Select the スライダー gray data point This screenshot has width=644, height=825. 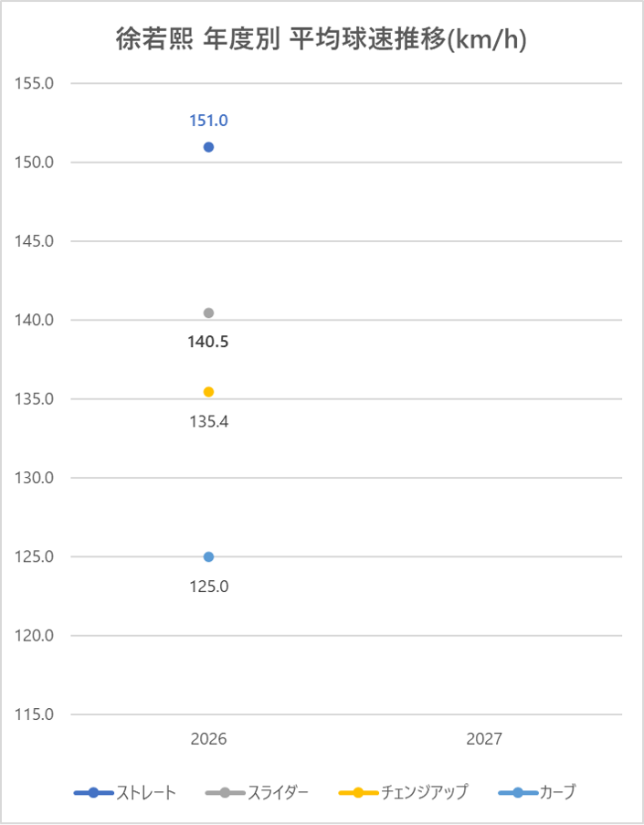(x=208, y=313)
